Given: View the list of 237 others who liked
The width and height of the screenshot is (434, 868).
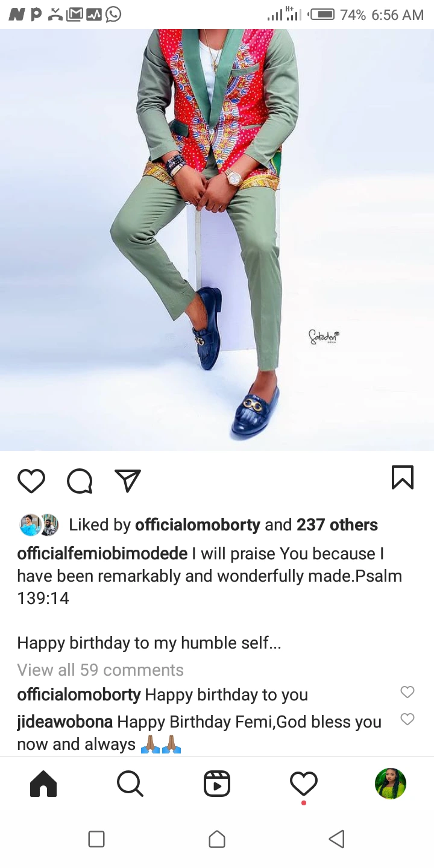Looking at the screenshot, I should [x=337, y=525].
